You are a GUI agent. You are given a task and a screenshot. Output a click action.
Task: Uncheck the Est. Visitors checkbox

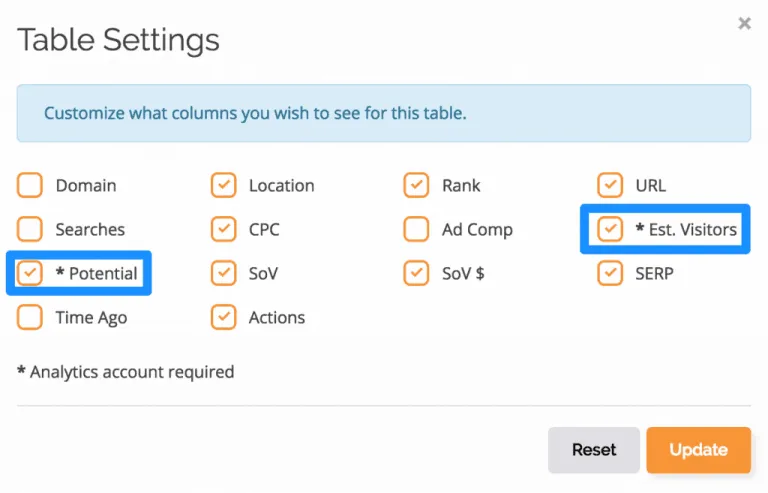tap(610, 229)
